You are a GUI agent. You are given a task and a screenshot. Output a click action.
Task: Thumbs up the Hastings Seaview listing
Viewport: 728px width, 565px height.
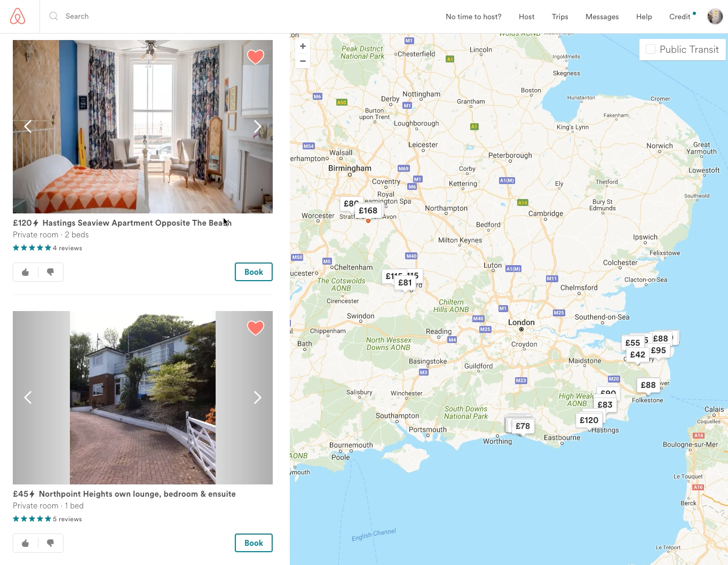(x=26, y=272)
